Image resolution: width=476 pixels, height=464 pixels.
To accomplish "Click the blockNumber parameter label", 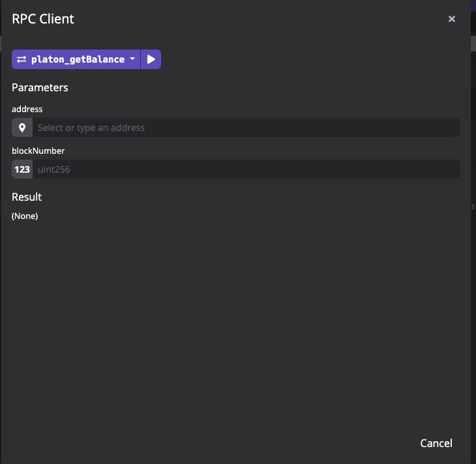I will click(x=38, y=151).
